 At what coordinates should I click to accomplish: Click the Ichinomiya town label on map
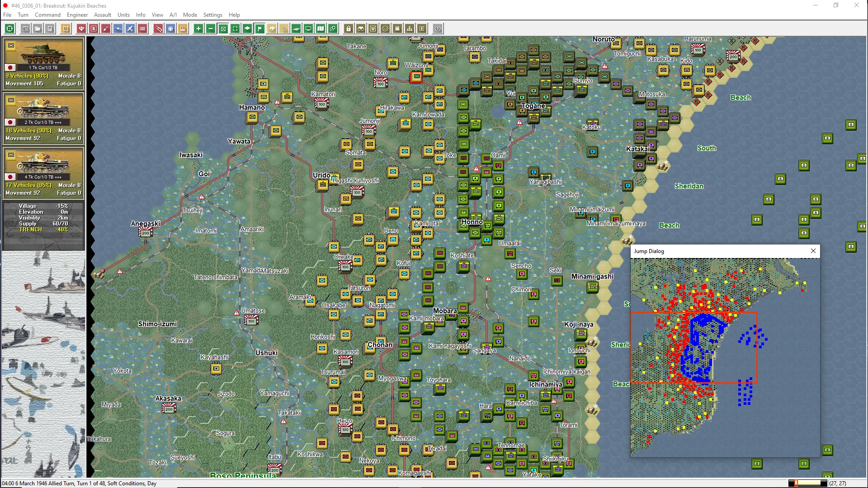pyautogui.click(x=546, y=385)
